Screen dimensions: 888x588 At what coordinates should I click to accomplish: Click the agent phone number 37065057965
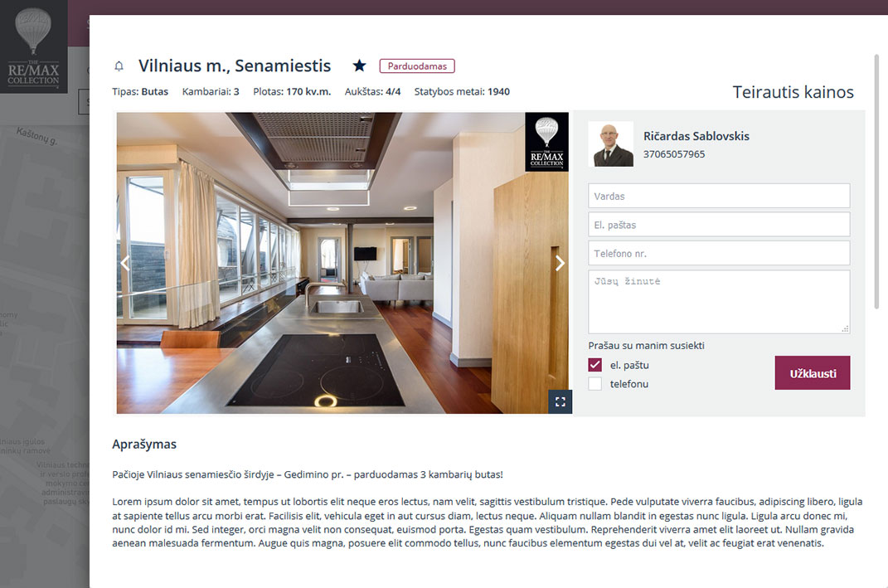click(x=674, y=154)
